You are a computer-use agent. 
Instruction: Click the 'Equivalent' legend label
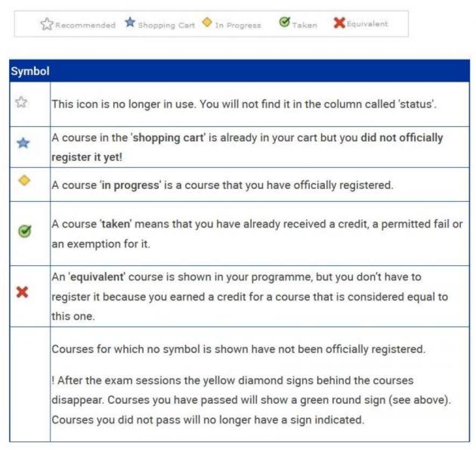(367, 24)
